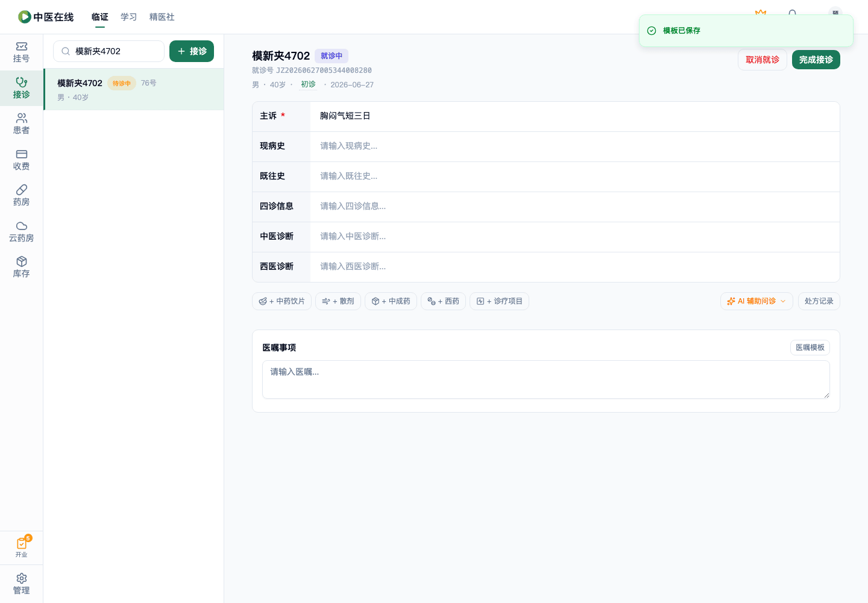Screen dimensions: 868x603
Task: Select 接诊 stethoscope sidebar item
Action: point(21,89)
